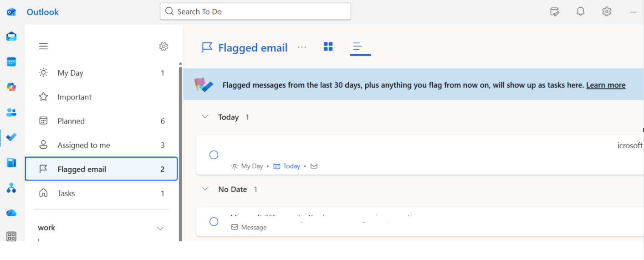Viewport: 644px width, 260px height.
Task: Open the Assigned to me list
Action: (102, 145)
